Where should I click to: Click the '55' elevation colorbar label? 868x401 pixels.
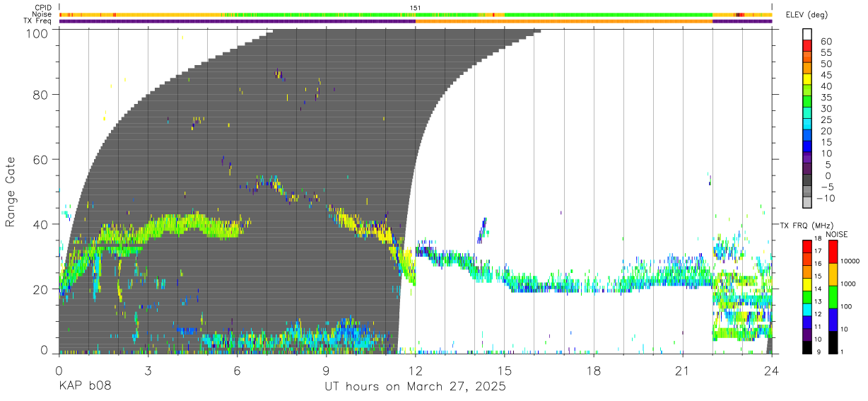point(826,53)
